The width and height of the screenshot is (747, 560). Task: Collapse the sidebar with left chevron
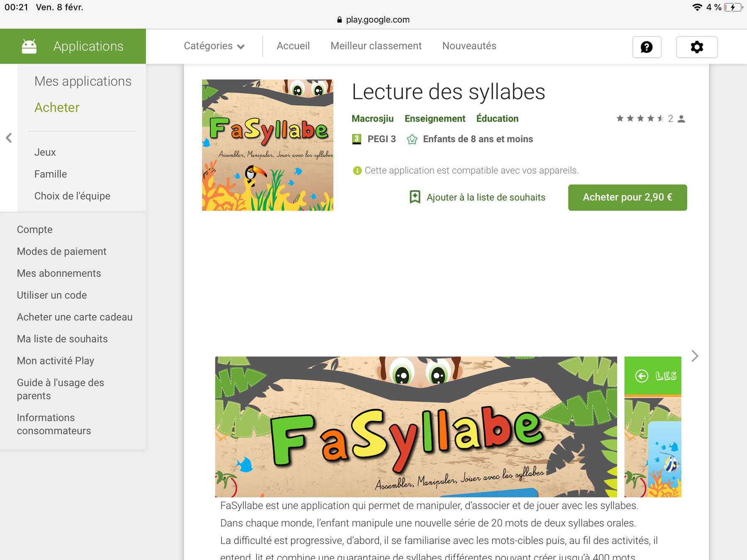pyautogui.click(x=9, y=138)
